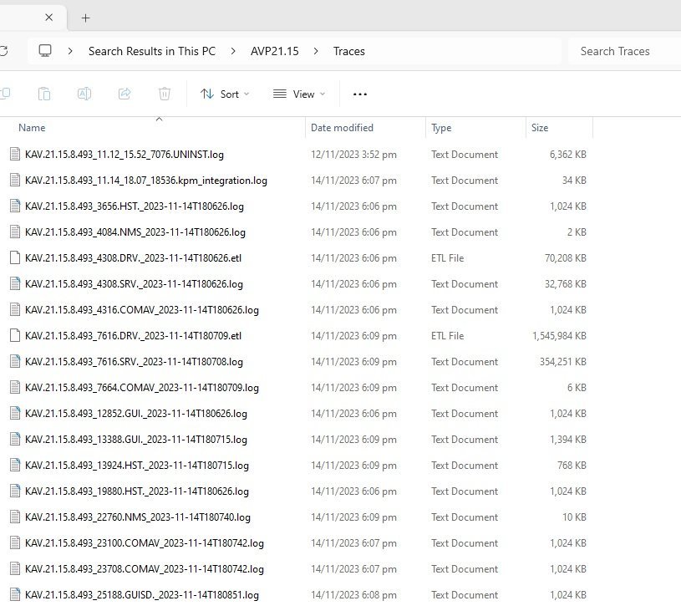This screenshot has height=616, width=681.
Task: Expand chevron after Search Results in This PC
Action: 233,51
